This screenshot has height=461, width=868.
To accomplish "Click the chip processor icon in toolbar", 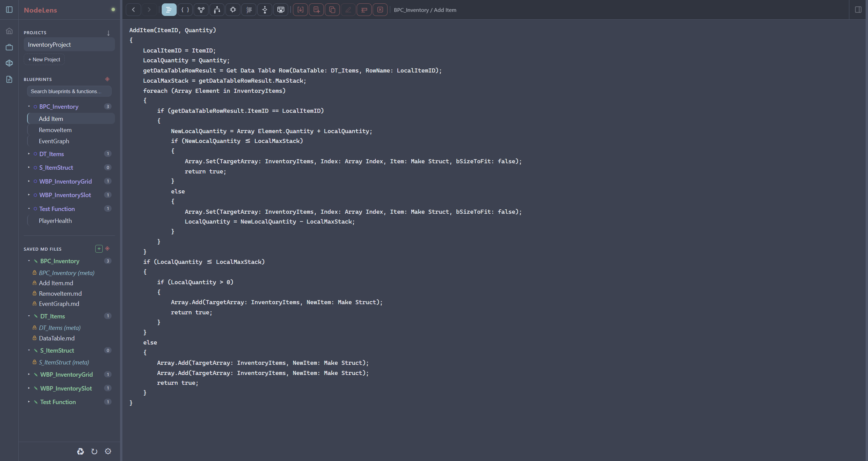I will (x=233, y=10).
